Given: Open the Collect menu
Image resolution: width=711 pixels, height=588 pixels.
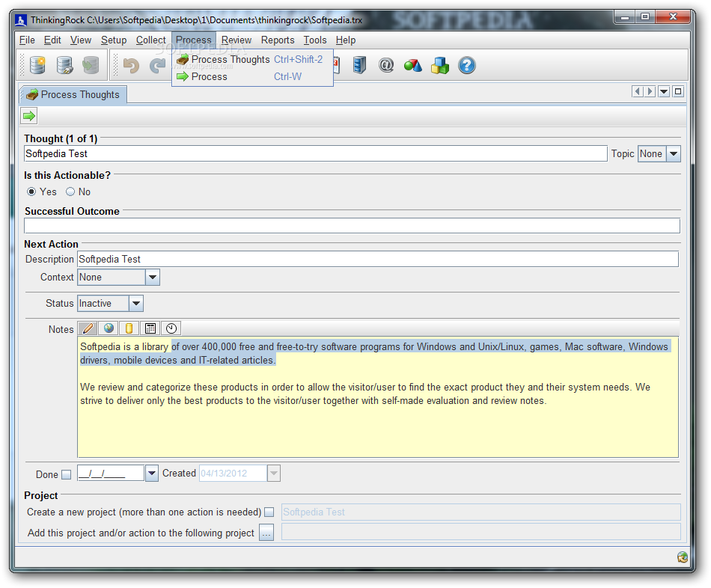Looking at the screenshot, I should [151, 40].
